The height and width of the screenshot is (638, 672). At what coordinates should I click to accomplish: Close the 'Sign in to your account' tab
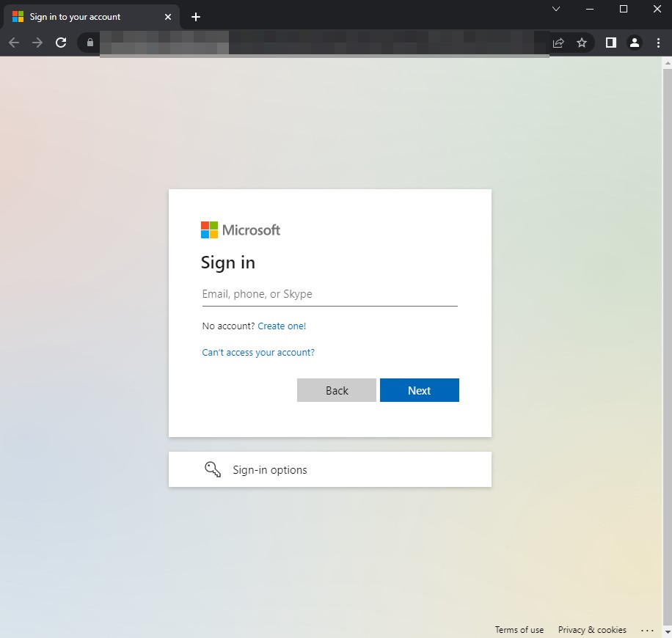[168, 17]
